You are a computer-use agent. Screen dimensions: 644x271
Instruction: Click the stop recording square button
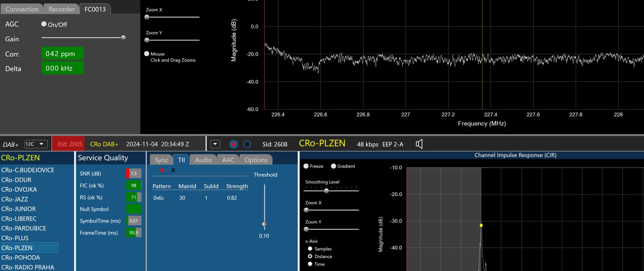tap(247, 144)
